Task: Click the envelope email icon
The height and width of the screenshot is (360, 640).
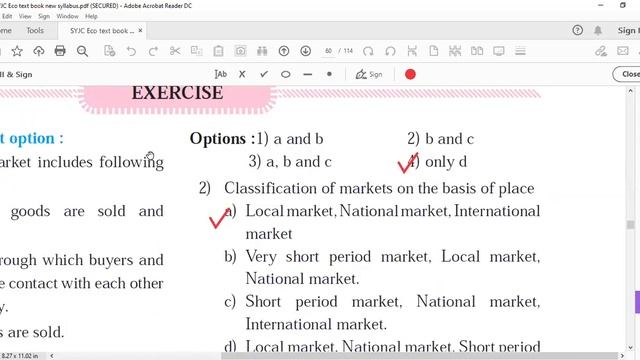Action: [622, 51]
